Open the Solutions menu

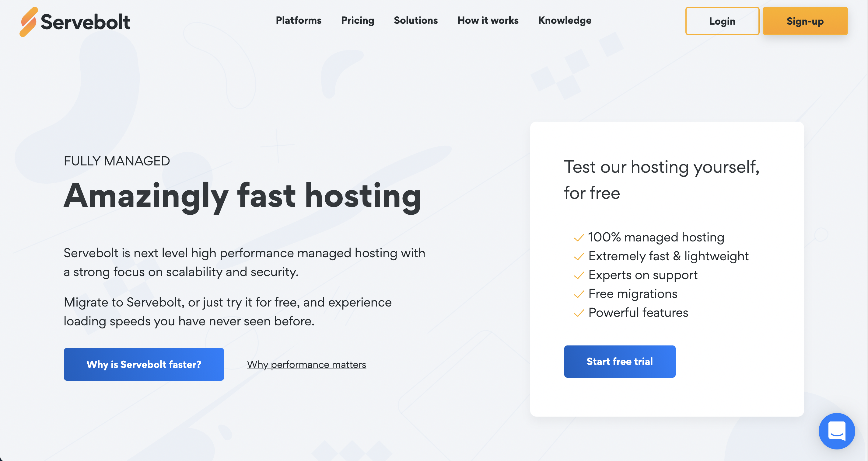(415, 21)
